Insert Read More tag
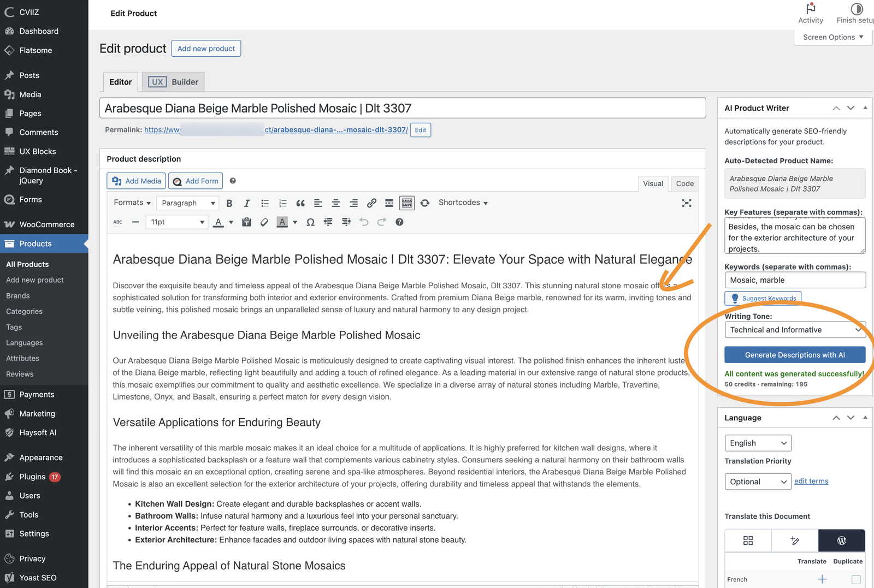Screen dimensions: 874x588 [x=389, y=203]
